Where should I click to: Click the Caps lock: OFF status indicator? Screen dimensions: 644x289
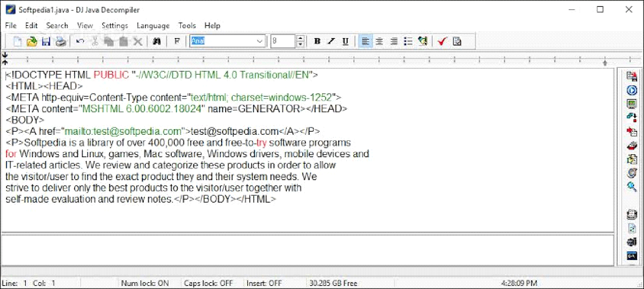coord(208,283)
